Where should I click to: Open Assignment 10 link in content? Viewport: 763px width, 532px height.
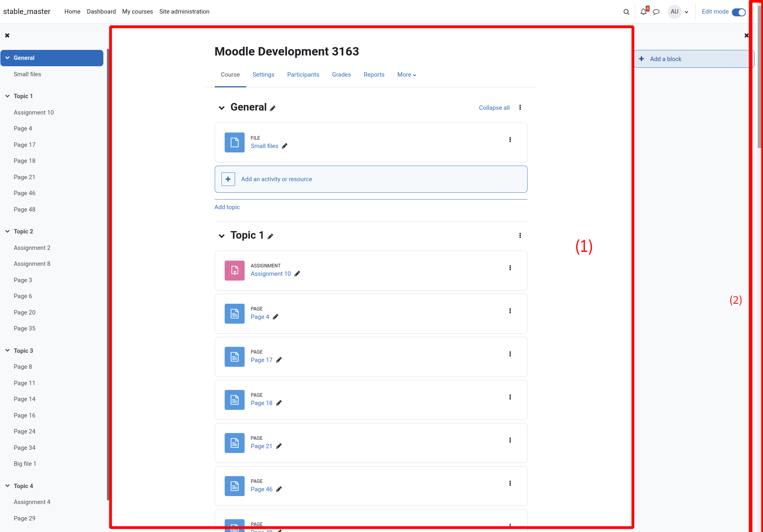(271, 274)
